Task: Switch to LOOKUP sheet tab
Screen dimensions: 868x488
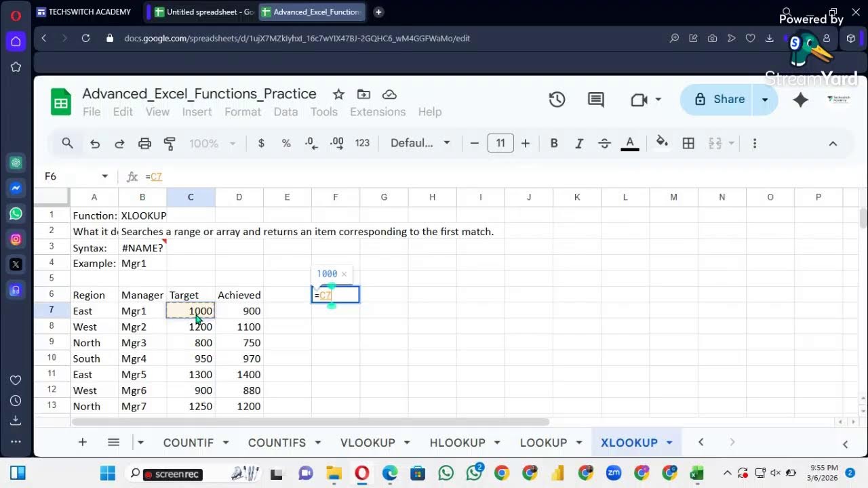Action: click(543, 443)
